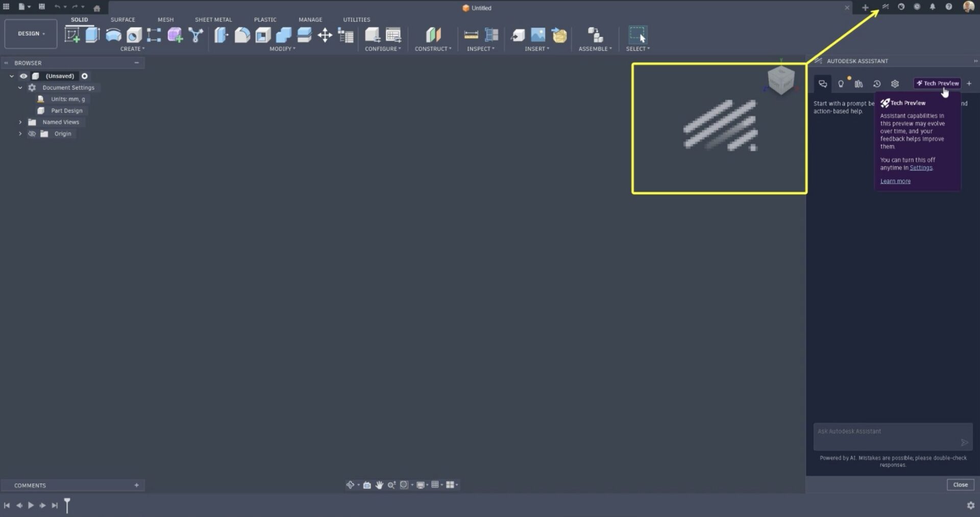Select the Extrude tool
This screenshot has width=980, height=517.
coord(92,35)
